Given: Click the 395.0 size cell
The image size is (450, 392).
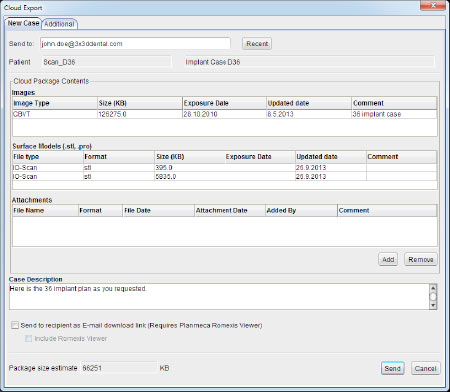Looking at the screenshot, I should 189,167.
